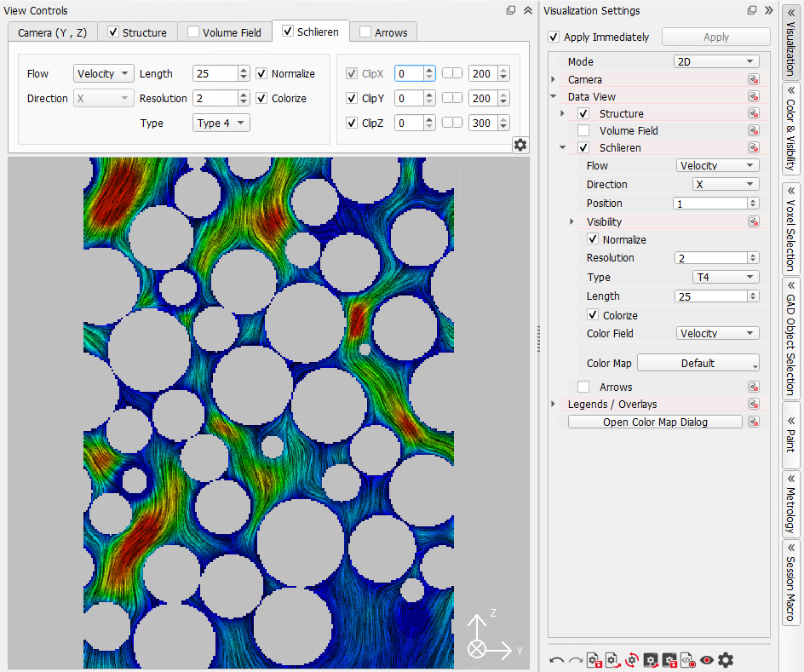
Task: Click the red-pupil eye icon in bottom toolbar
Action: click(x=707, y=660)
